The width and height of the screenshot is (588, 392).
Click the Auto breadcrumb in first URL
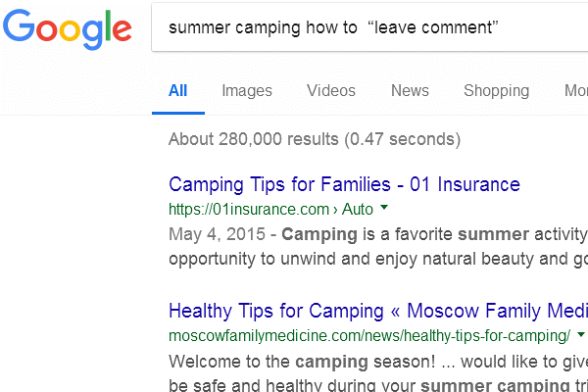pyautogui.click(x=357, y=209)
